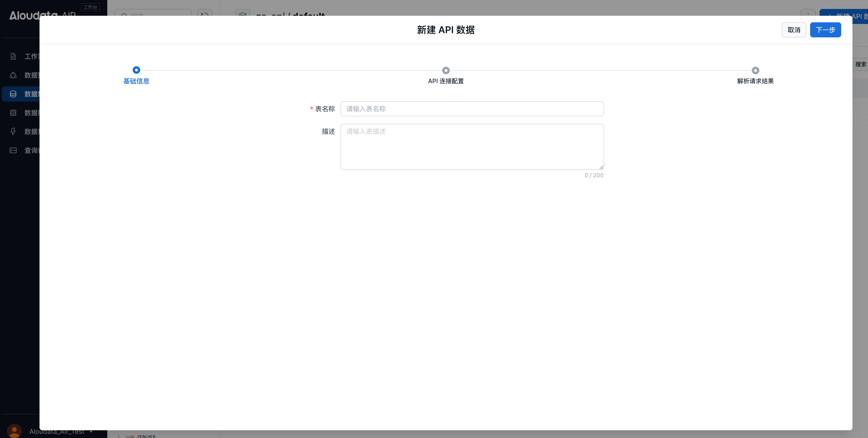Viewport: 868px width, 438px height.
Task: Expand the gauss tree item chevron
Action: click(119, 436)
